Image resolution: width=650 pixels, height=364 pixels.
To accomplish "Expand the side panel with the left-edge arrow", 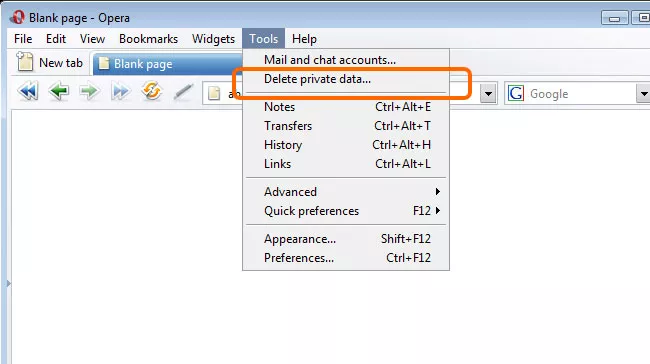I will coord(8,284).
